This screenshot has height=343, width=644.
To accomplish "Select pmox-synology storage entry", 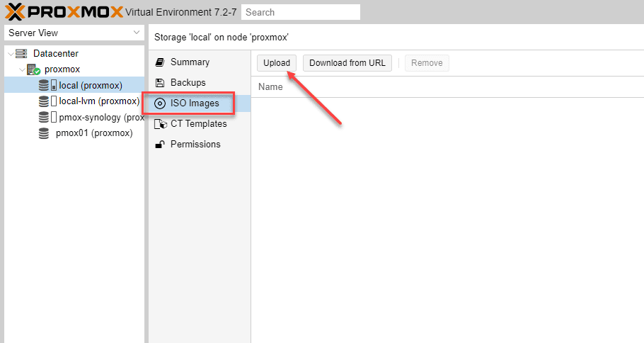I will pyautogui.click(x=74, y=117).
